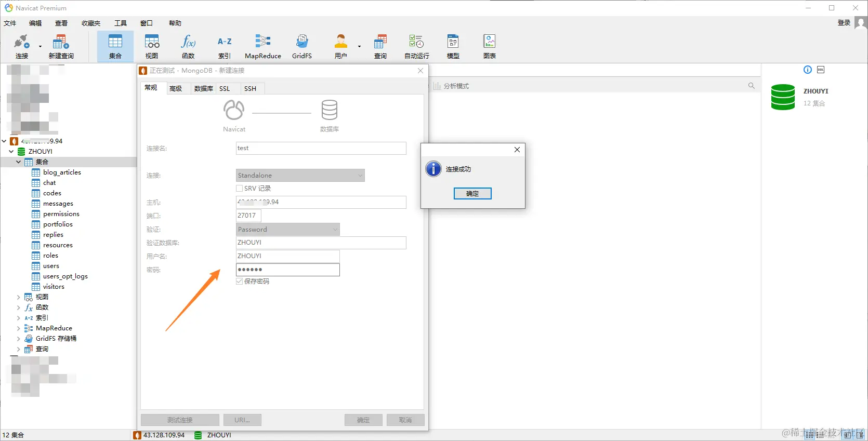Image resolution: width=868 pixels, height=441 pixels.
Task: Click the MapReduce toolbar icon
Action: tap(263, 47)
